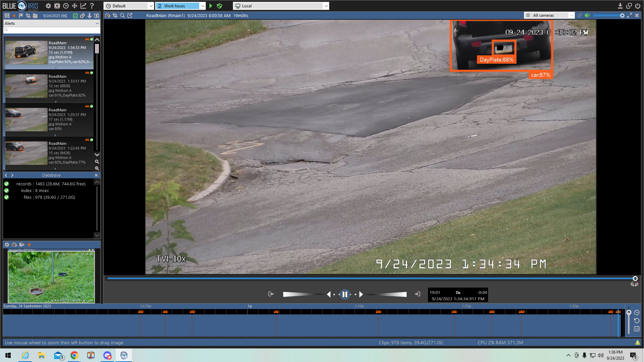Click the down arrow icon in clips toolbar
644x362 pixels.
click(x=90, y=16)
